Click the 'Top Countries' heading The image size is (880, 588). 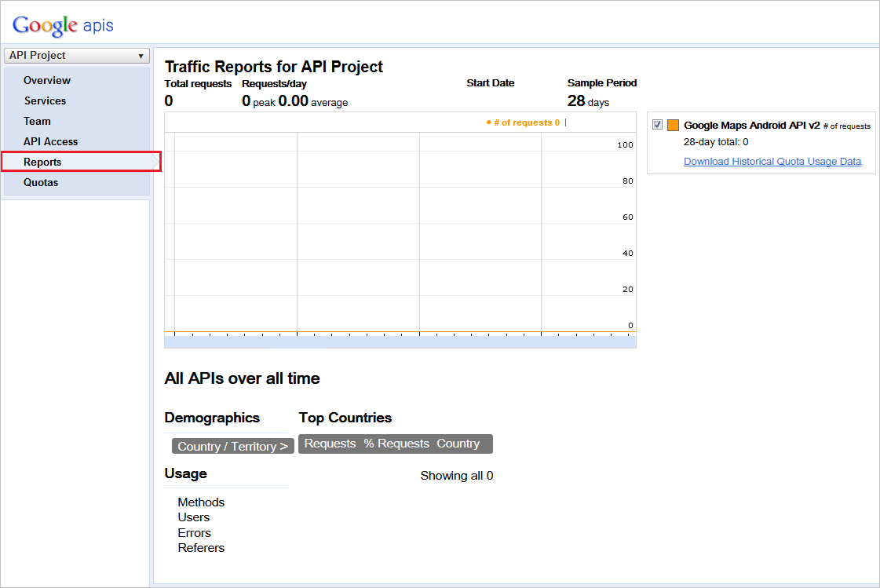tap(345, 418)
